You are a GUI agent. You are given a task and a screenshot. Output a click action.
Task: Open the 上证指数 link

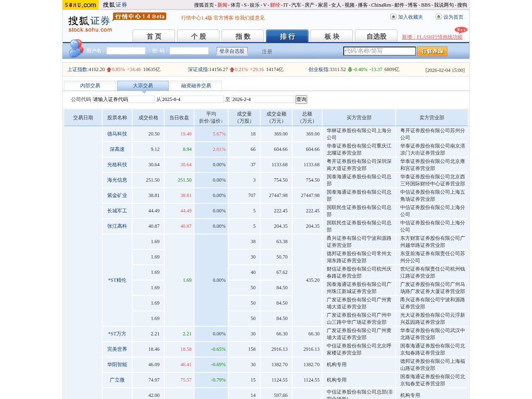[77, 69]
